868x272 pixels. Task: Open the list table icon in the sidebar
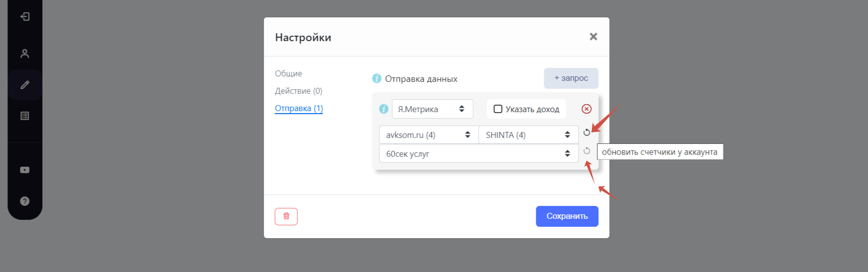(25, 116)
